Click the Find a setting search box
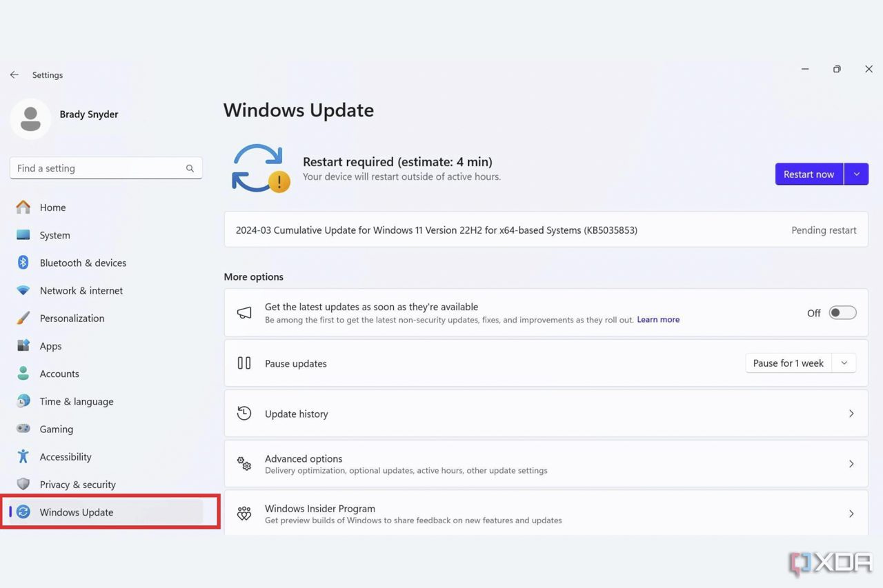This screenshot has height=588, width=883. 106,168
